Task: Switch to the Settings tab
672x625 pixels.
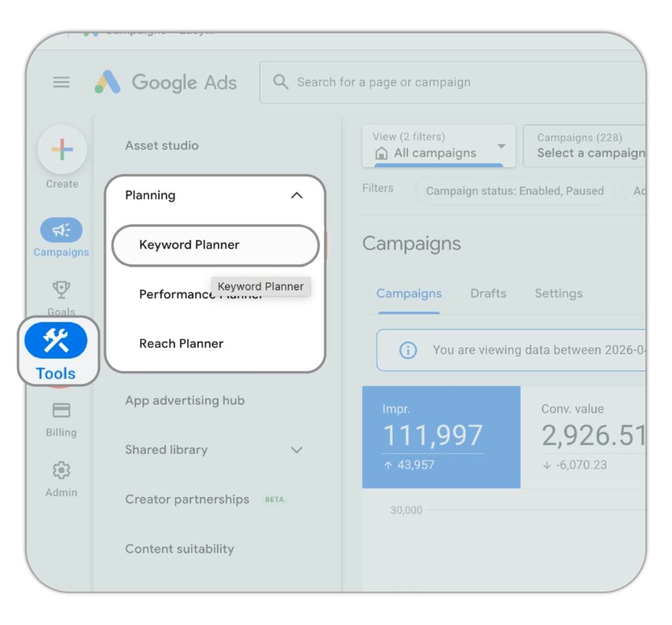Action: (x=558, y=294)
